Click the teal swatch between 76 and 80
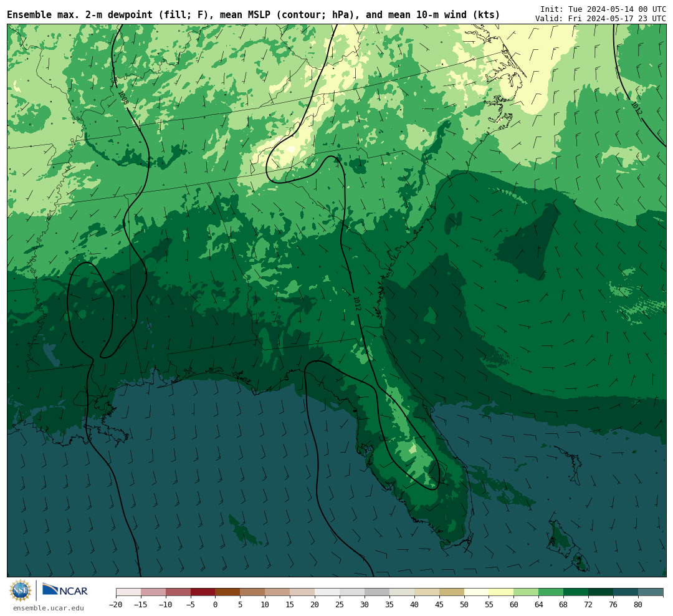 (x=626, y=592)
